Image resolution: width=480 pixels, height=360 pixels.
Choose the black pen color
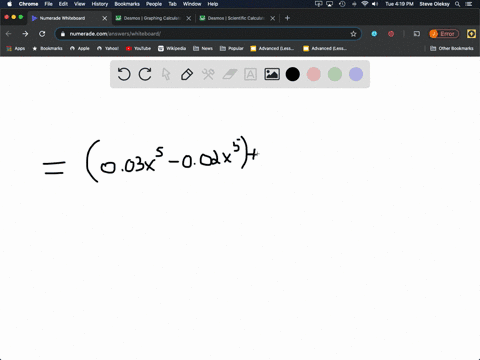point(293,74)
